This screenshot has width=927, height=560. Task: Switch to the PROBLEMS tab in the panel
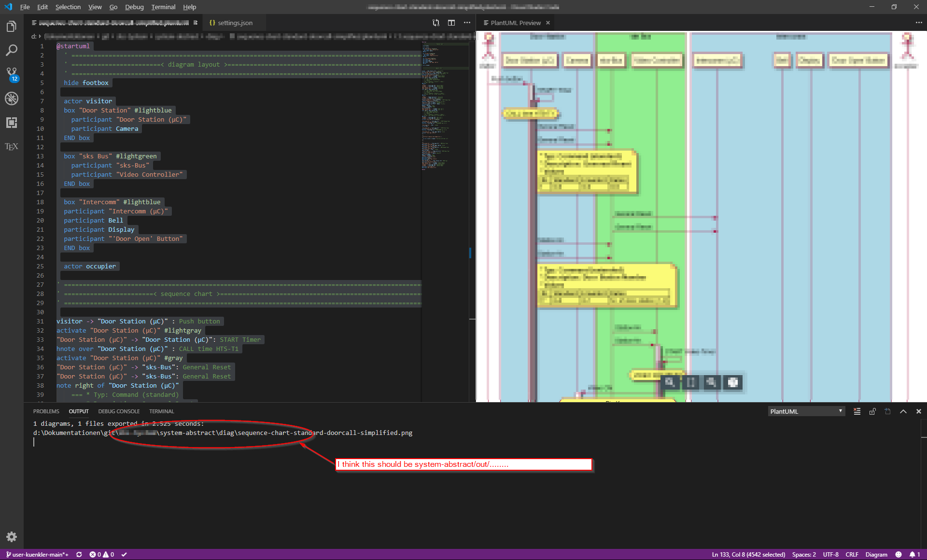click(x=46, y=411)
